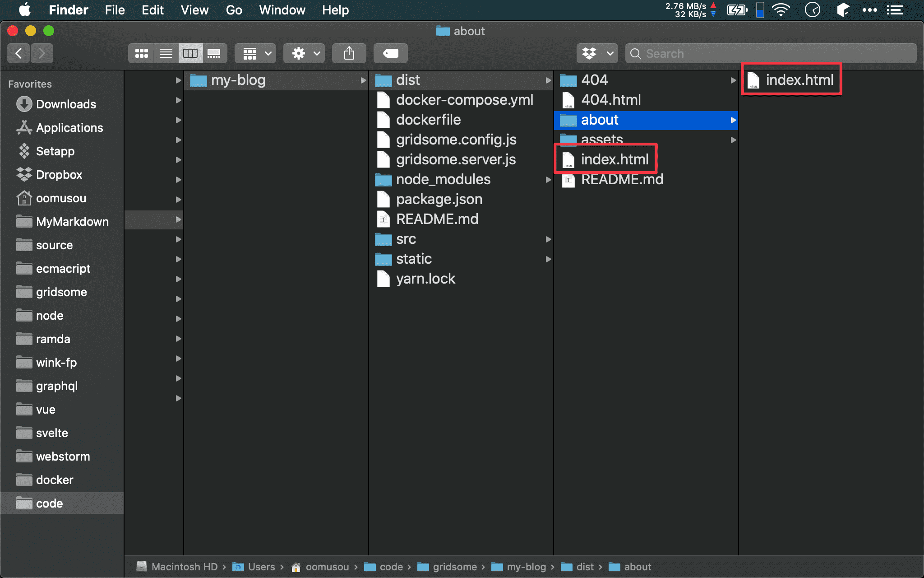This screenshot has width=924, height=578.
Task: Open Dropbox in the sidebar
Action: (62, 175)
